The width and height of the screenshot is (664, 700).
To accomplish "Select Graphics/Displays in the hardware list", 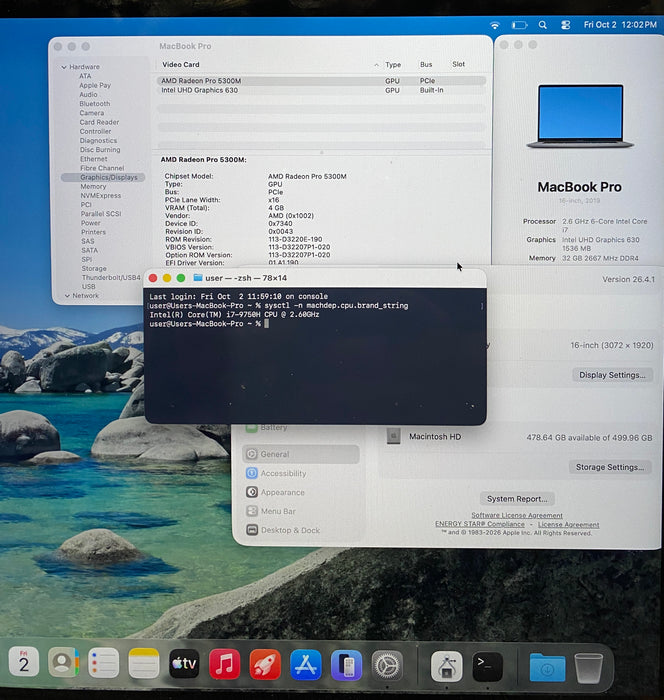I will pyautogui.click(x=103, y=177).
